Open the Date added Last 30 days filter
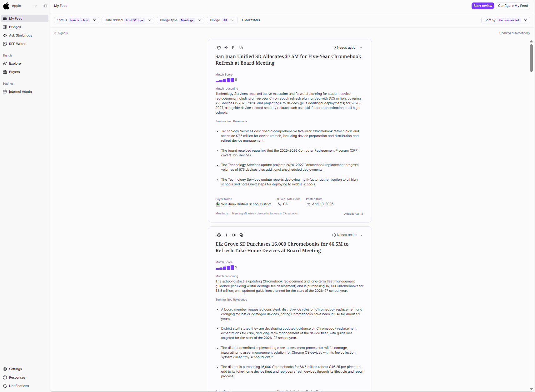 click(128, 20)
